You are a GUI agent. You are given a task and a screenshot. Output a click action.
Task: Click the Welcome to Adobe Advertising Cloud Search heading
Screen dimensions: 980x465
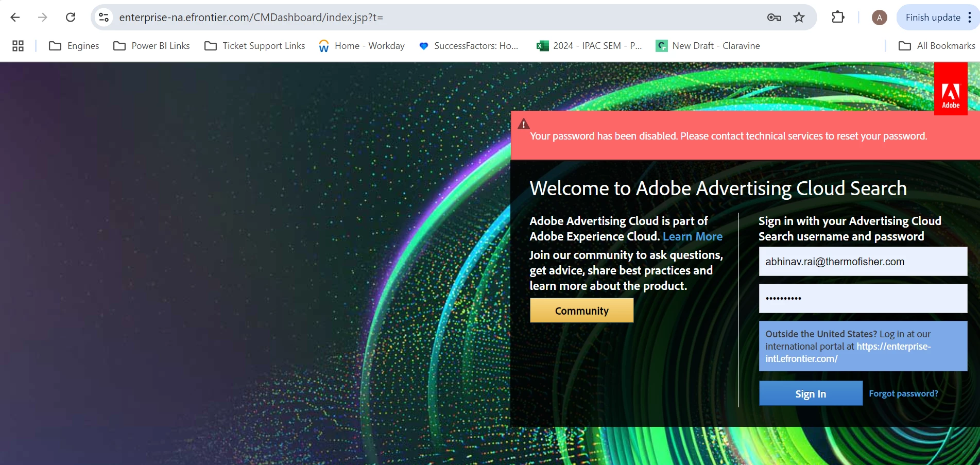click(718, 188)
